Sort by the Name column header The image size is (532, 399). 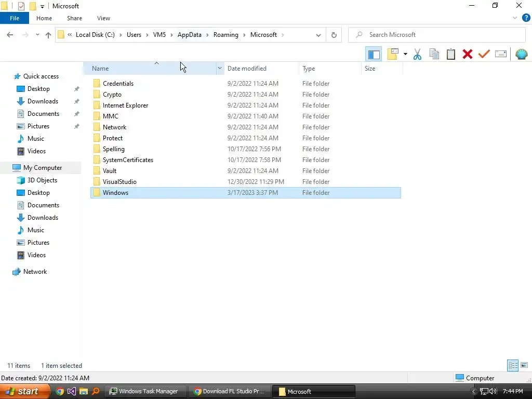point(149,69)
